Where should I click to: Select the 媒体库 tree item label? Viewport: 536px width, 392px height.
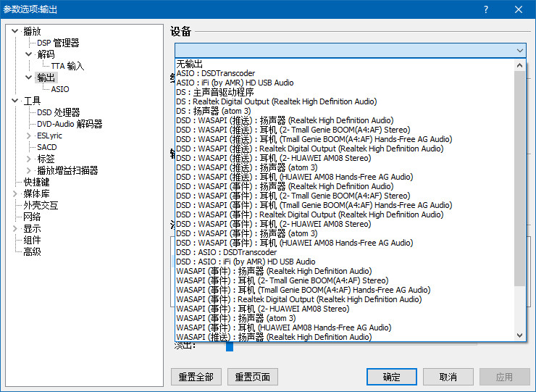[x=36, y=193]
